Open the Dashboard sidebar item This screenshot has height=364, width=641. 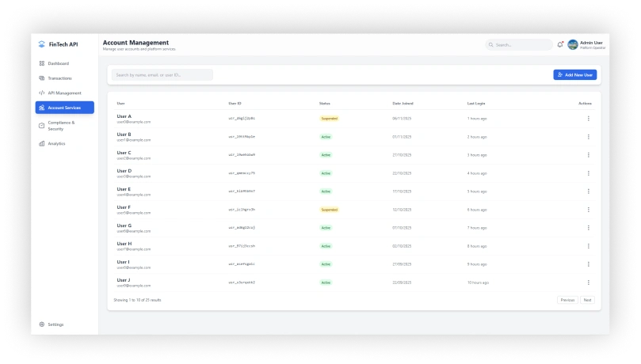[x=65, y=63]
